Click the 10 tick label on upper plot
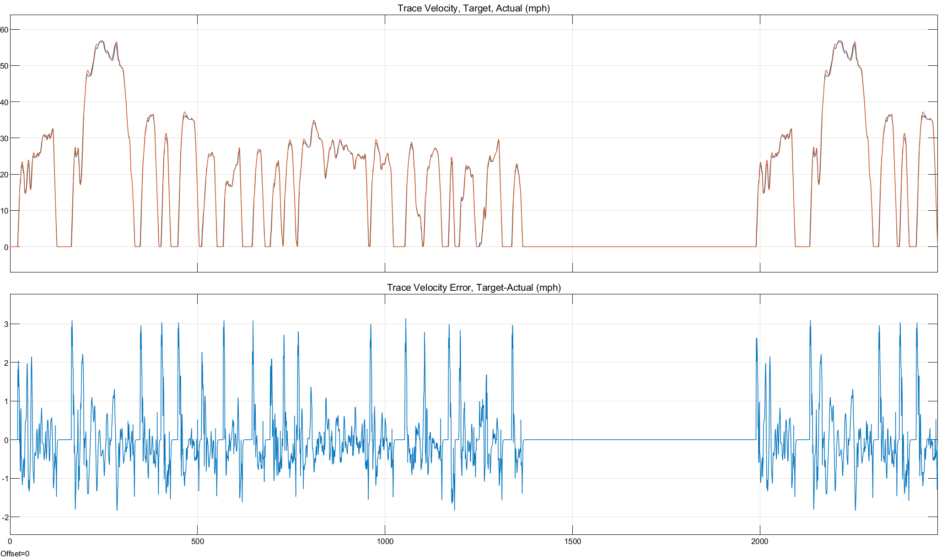The width and height of the screenshot is (947, 560). click(x=4, y=211)
